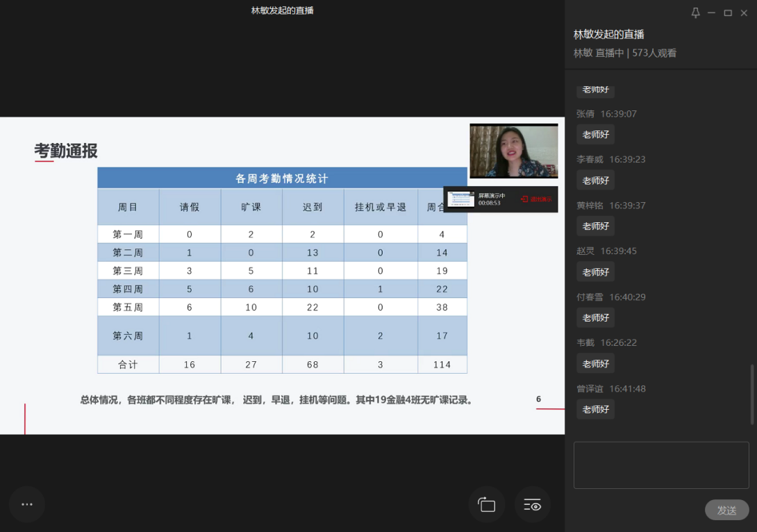Select the presenter's webcam video thumbnail

point(513,151)
